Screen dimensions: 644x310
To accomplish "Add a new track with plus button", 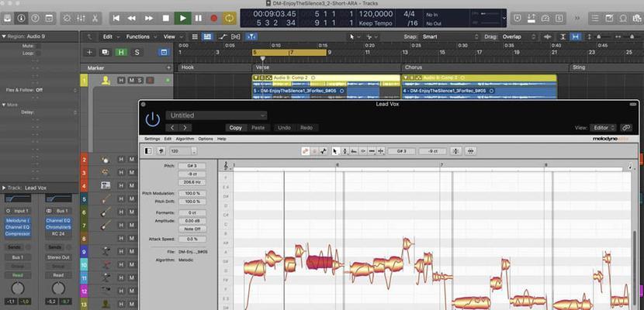I will pyautogui.click(x=89, y=53).
